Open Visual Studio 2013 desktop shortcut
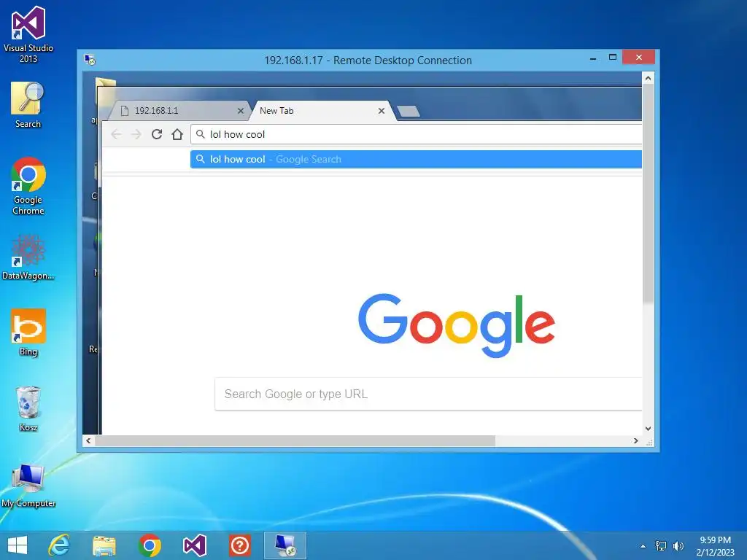 [x=28, y=34]
